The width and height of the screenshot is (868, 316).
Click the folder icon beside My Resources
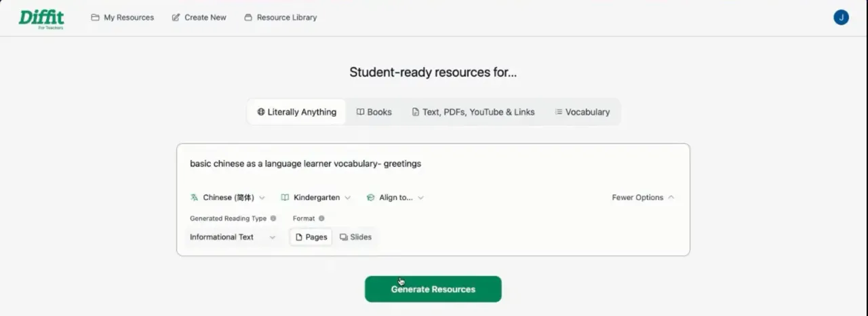click(x=95, y=18)
